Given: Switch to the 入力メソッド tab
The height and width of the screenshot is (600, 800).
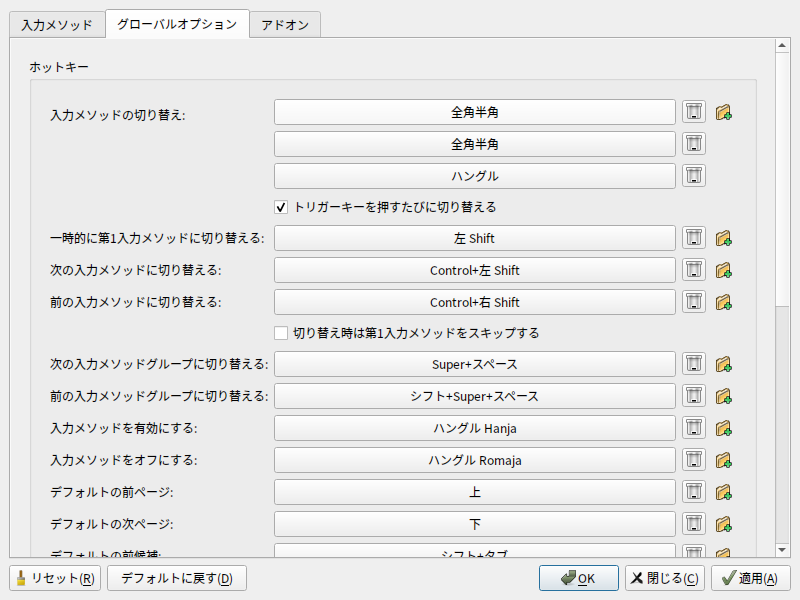Looking at the screenshot, I should coord(57,24).
